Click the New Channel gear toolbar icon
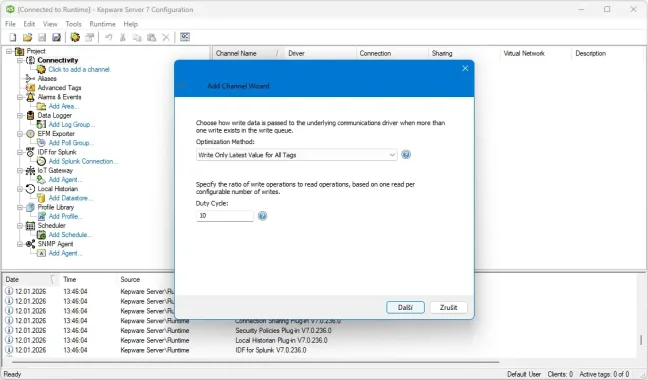Viewport: 648px width, 380px height. pos(75,38)
